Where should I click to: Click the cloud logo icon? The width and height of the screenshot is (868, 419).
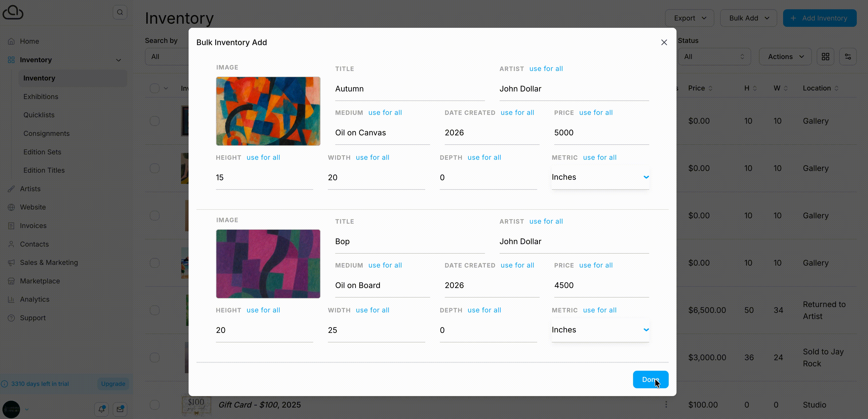point(13,12)
